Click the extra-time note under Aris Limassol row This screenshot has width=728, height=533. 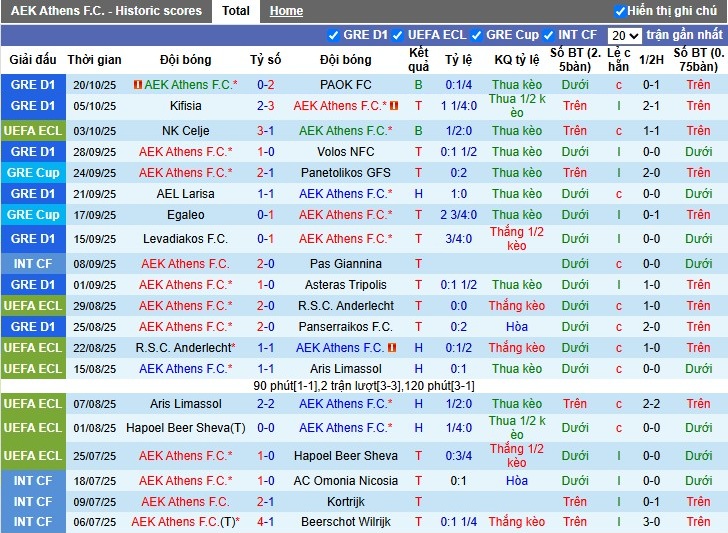364,386
